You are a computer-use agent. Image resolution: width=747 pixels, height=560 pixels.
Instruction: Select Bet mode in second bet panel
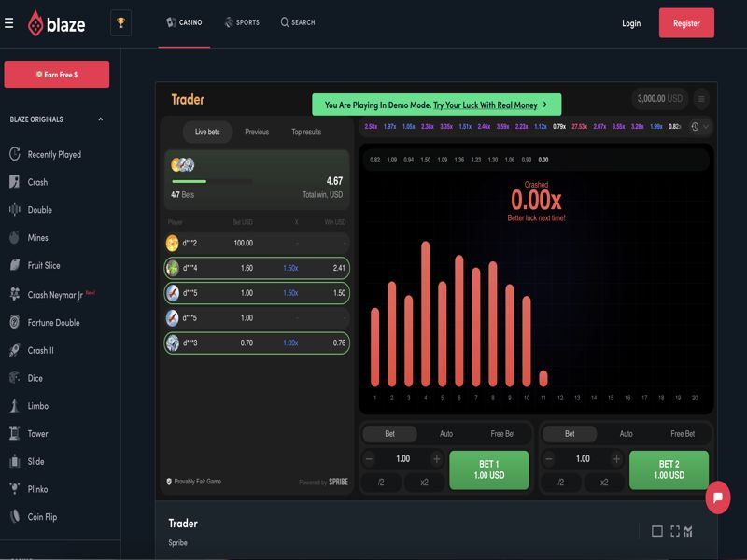(570, 434)
